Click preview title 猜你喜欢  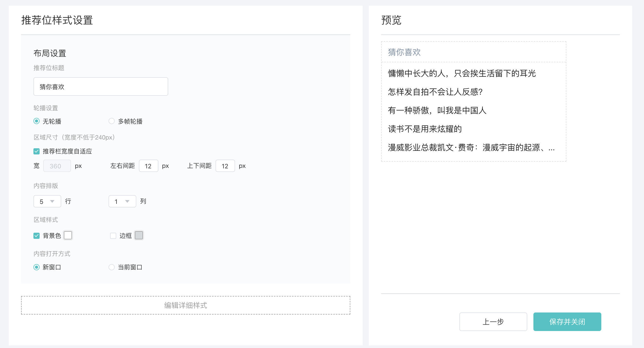click(x=404, y=52)
